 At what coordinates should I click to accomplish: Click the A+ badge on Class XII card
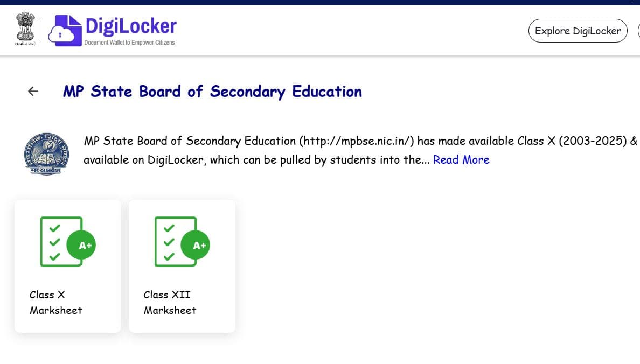(x=199, y=246)
